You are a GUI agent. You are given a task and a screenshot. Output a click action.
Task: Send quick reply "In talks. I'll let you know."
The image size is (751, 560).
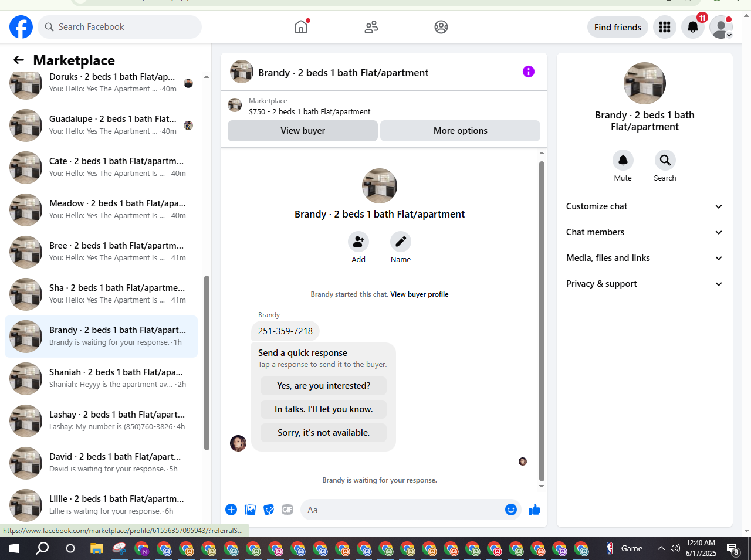[x=324, y=409]
